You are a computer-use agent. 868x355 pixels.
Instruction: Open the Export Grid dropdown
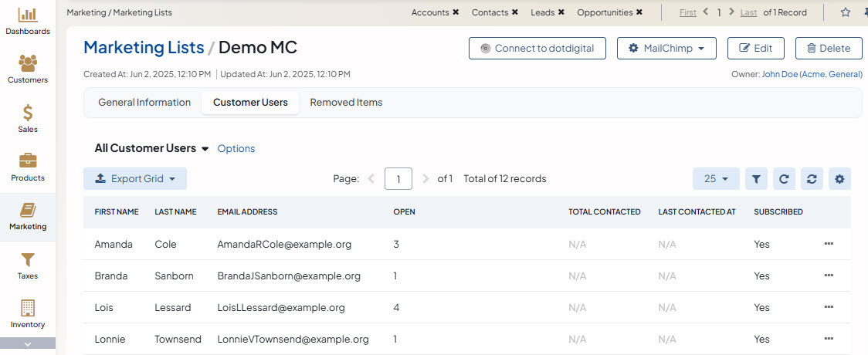[135, 179]
